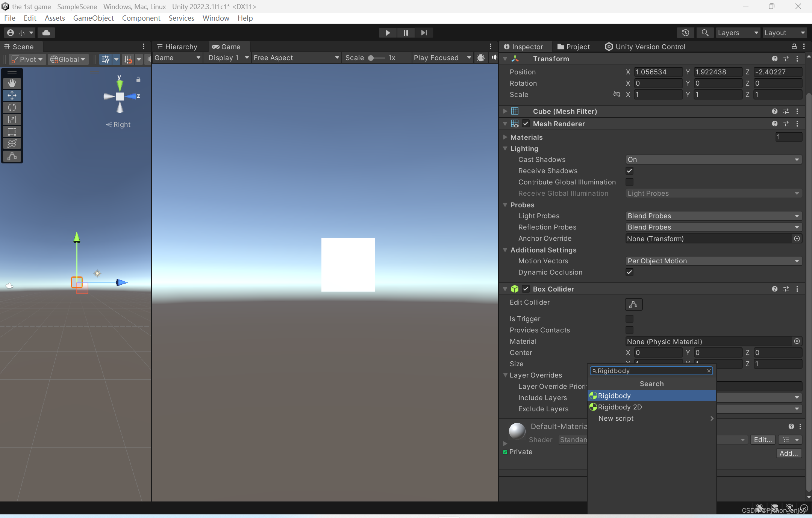The width and height of the screenshot is (812, 518).
Task: Click the Edit Collider icon button
Action: tap(633, 304)
